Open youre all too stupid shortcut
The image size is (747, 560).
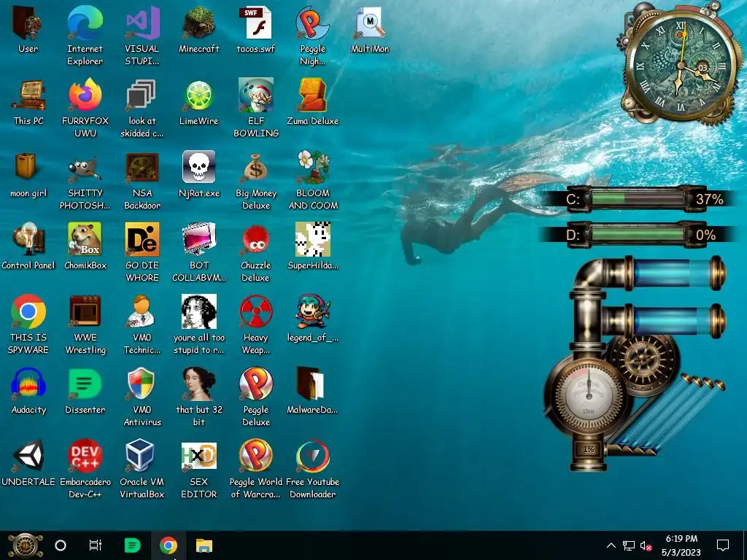(198, 324)
